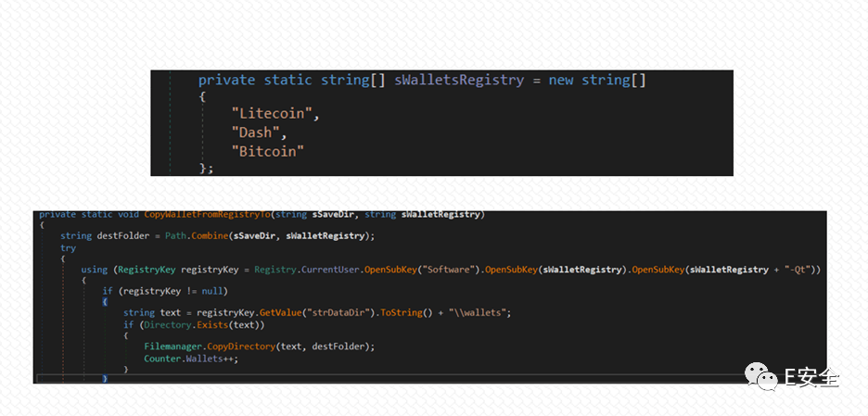Click the "Bitcoin" string entry

tap(268, 152)
